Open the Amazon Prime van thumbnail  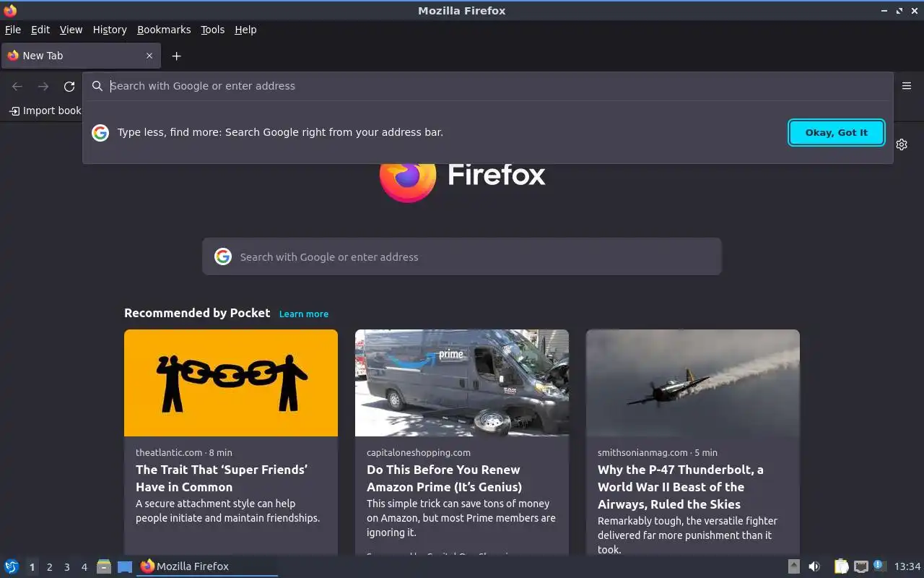tap(462, 383)
